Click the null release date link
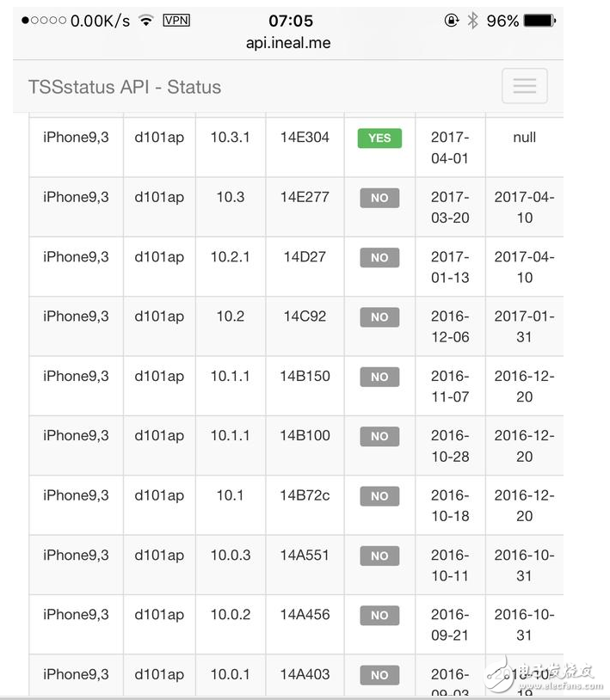The height and width of the screenshot is (700, 610). click(524, 138)
